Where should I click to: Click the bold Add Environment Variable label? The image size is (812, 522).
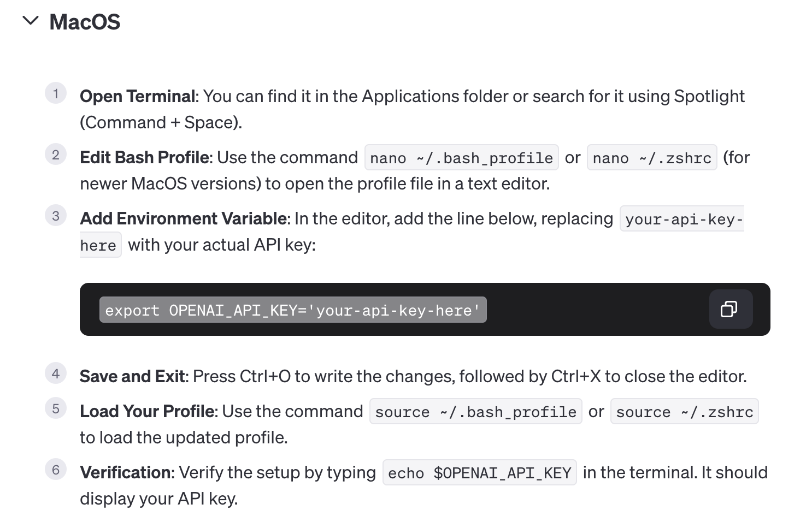(x=183, y=219)
